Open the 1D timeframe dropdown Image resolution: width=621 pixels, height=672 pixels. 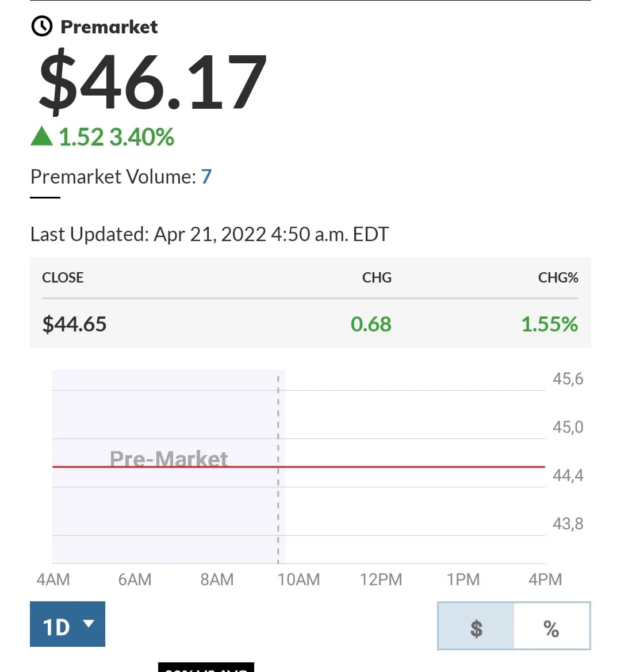point(67,624)
